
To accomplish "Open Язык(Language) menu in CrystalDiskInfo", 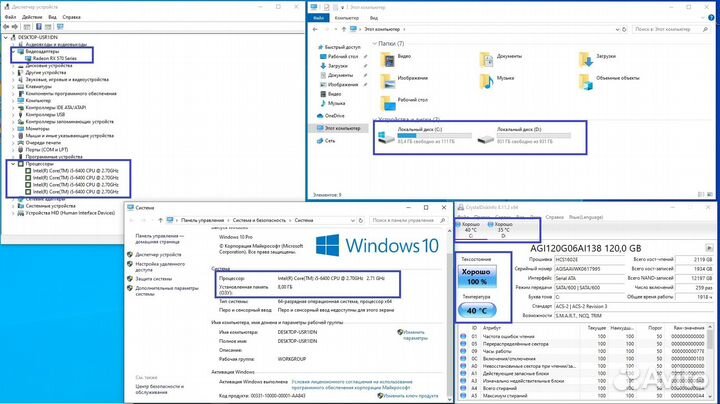I will pyautogui.click(x=585, y=217).
